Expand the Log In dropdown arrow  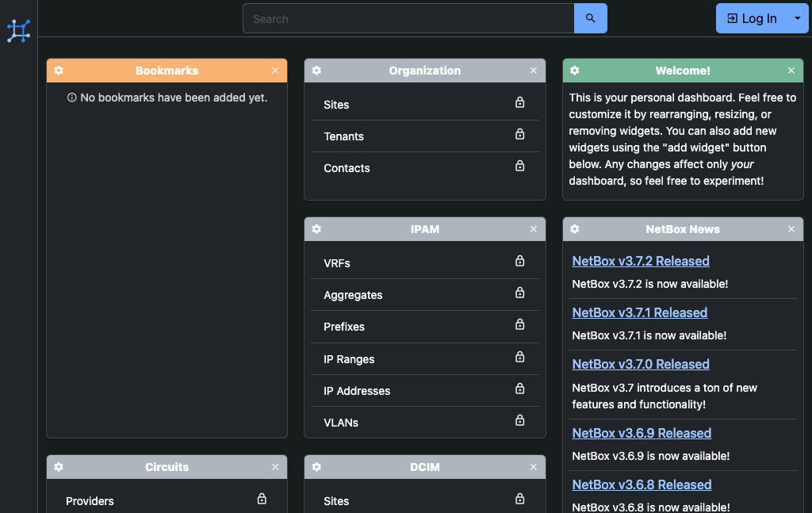(x=798, y=19)
